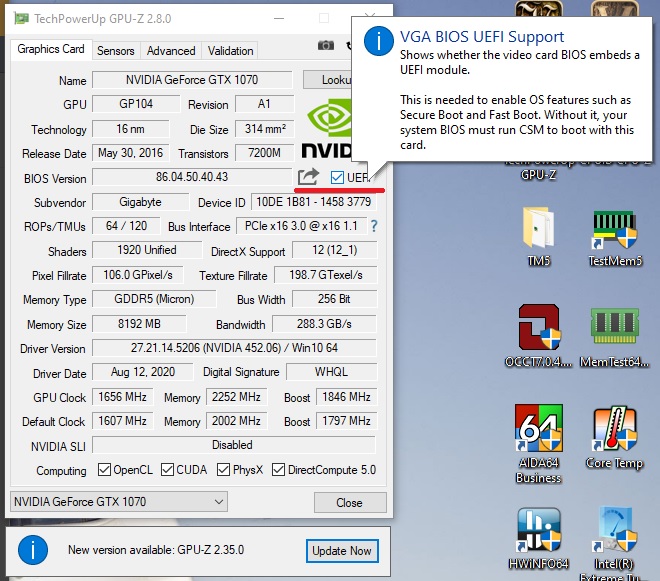Open the GPU selection dropdown
The image size is (660, 581).
click(119, 501)
